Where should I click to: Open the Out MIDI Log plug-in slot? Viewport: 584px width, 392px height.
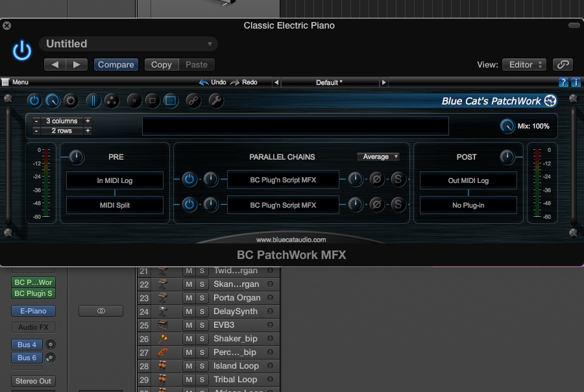tap(468, 180)
